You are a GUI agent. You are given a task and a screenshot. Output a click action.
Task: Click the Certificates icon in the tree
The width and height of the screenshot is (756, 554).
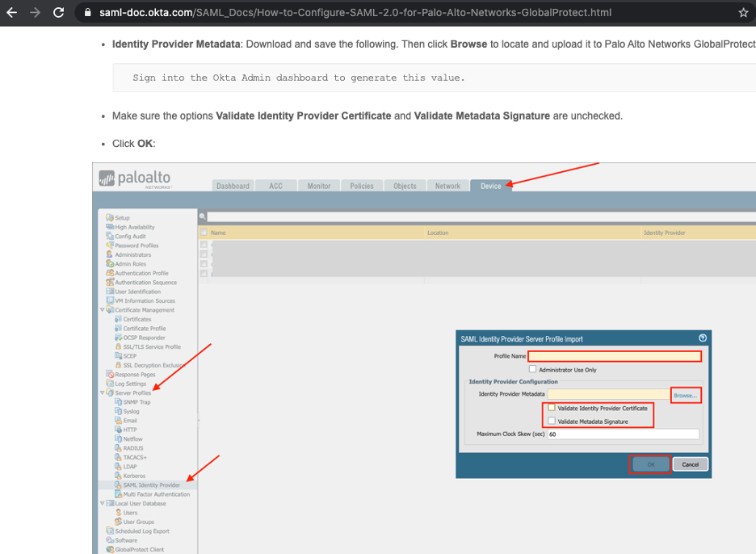tap(118, 319)
